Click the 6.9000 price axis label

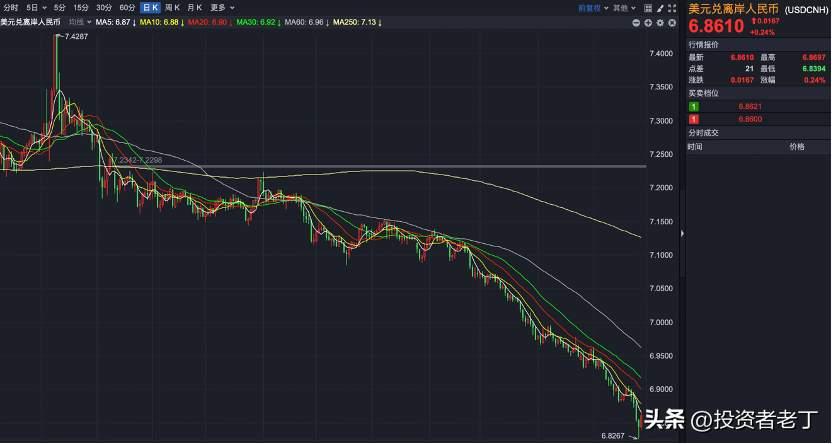pos(660,389)
